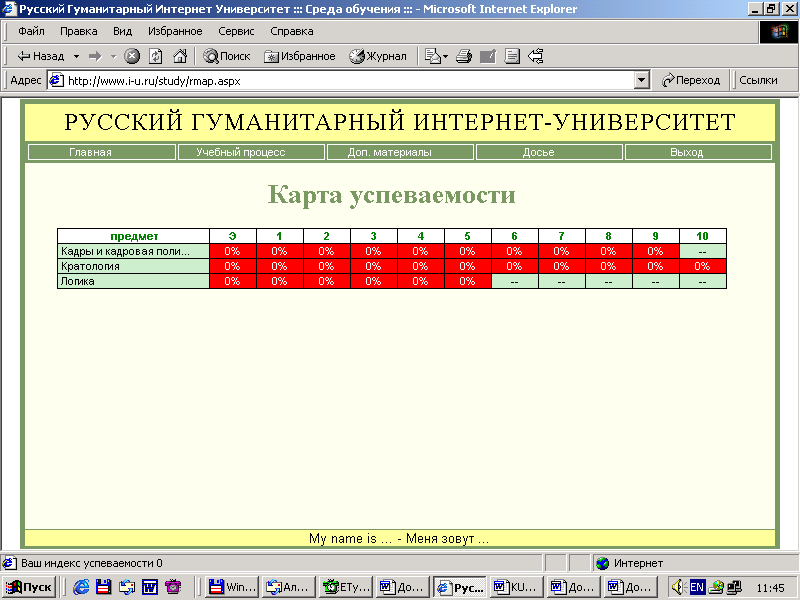This screenshot has height=600, width=800.
Task: Click the Discuss toolbar icon
Action: point(512,56)
